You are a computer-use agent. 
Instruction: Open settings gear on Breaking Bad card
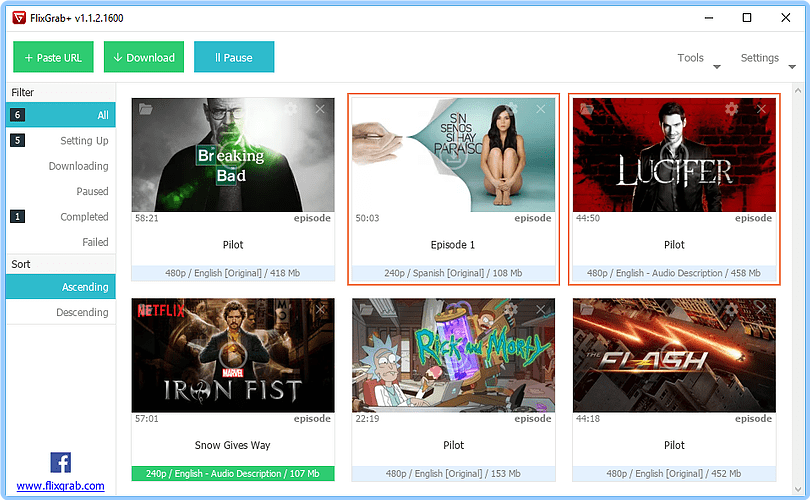(x=291, y=109)
